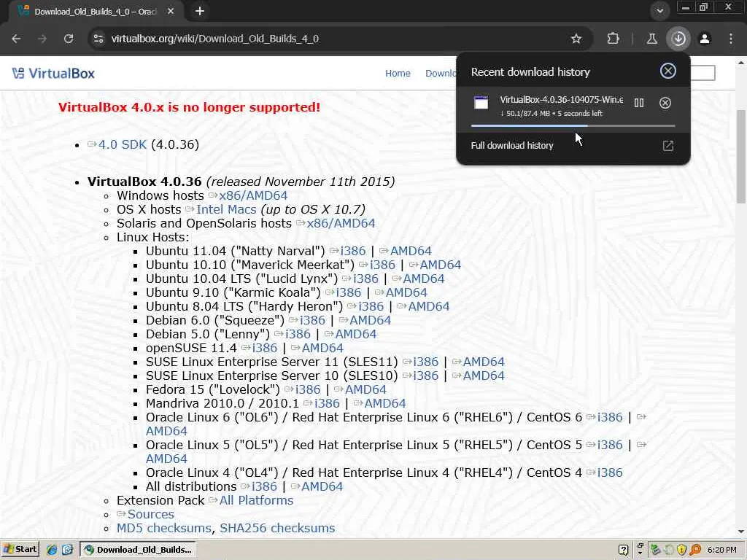Download Ubuntu 9.10 AMD64 package

pyautogui.click(x=406, y=292)
